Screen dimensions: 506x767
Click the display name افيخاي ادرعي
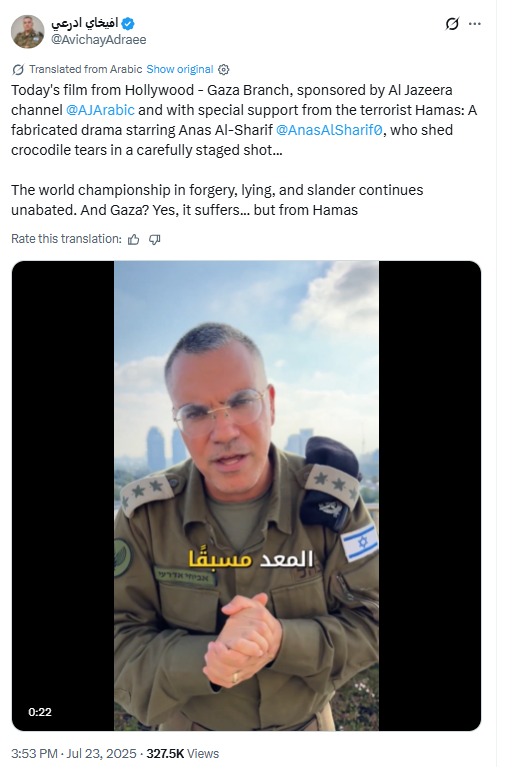(x=85, y=23)
